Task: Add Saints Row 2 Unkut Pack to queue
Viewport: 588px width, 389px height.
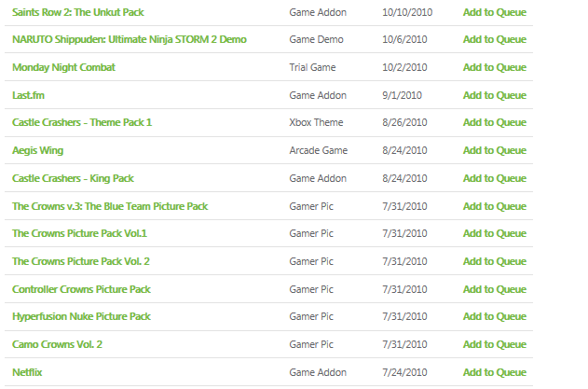Action: point(495,12)
